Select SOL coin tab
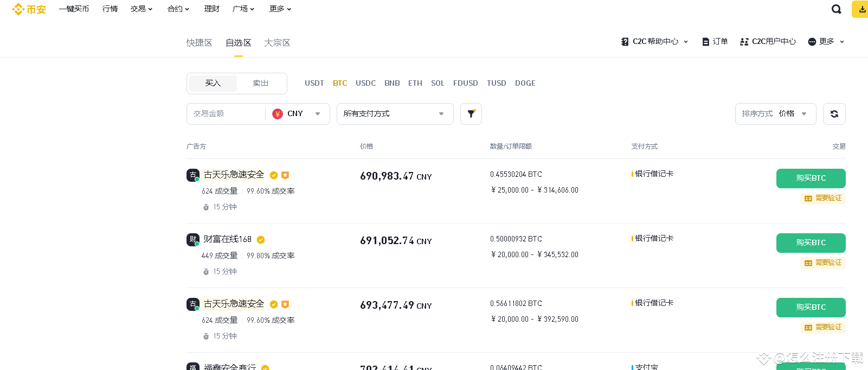This screenshot has height=370, width=868. 438,84
